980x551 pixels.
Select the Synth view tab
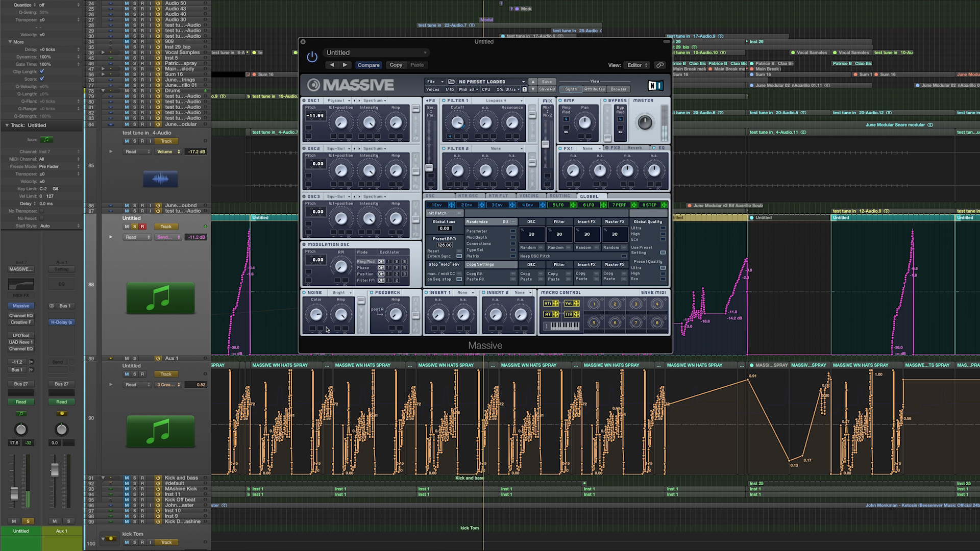point(571,89)
